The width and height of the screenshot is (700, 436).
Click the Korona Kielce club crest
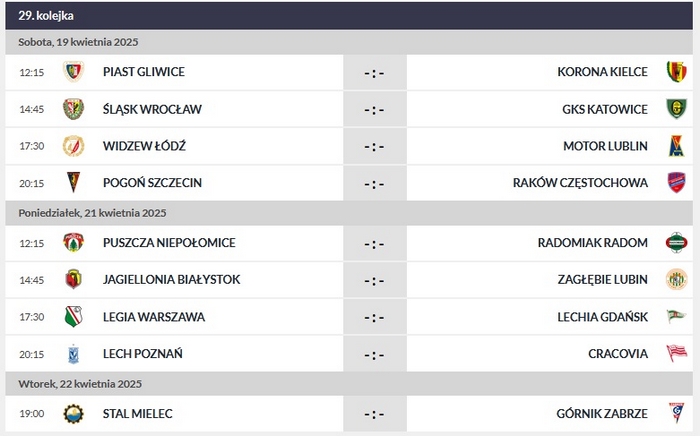[x=676, y=72]
